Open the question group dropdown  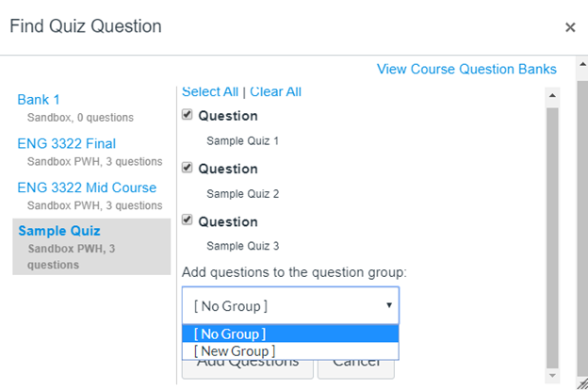290,305
